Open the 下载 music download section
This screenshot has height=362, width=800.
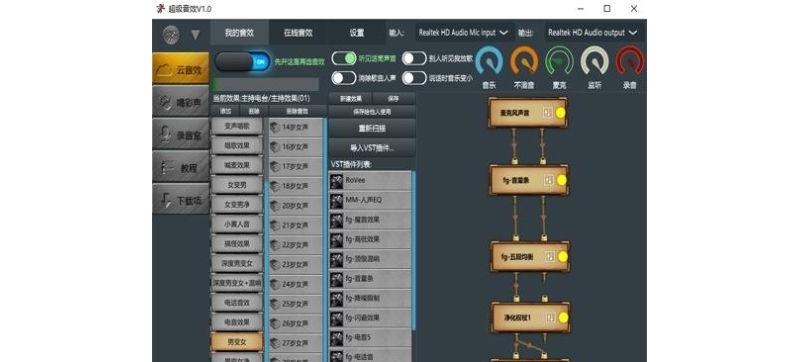[181, 199]
